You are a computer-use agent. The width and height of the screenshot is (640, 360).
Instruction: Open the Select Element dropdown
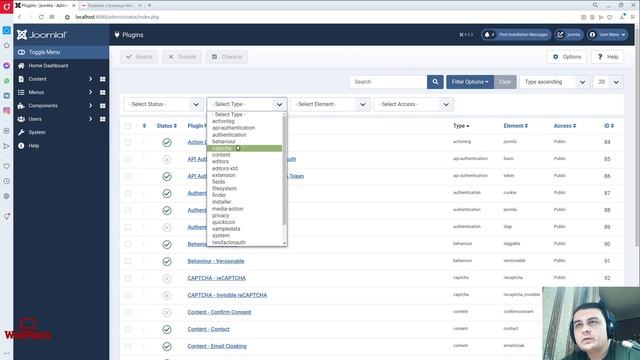330,104
